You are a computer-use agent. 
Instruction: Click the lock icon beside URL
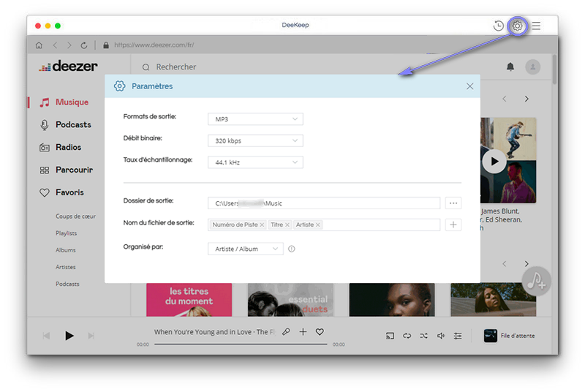(106, 45)
